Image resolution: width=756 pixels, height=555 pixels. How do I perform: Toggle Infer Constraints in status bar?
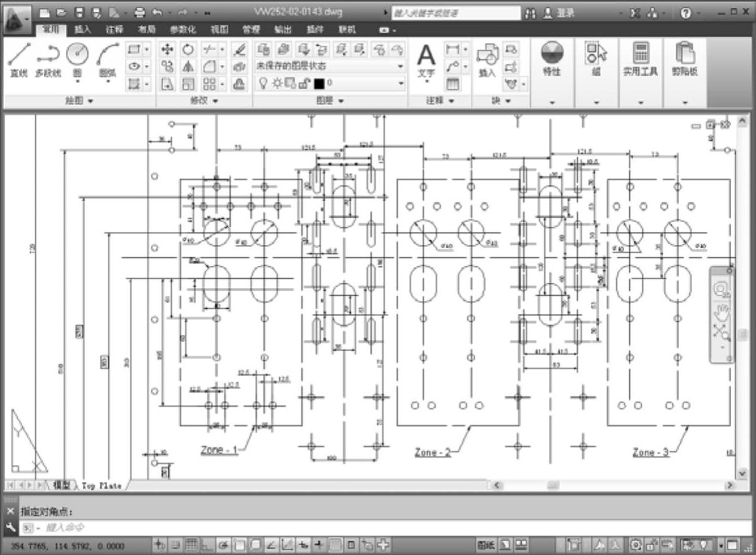click(159, 545)
